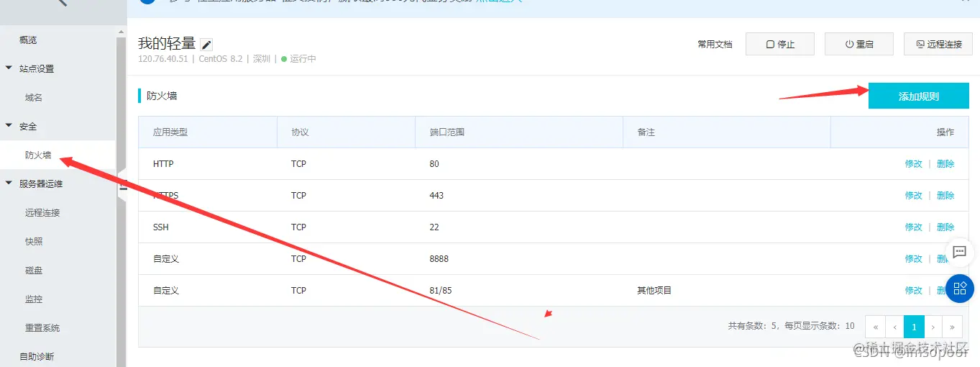Click the 其他项目 remark cell
980x367 pixels.
pyautogui.click(x=654, y=290)
